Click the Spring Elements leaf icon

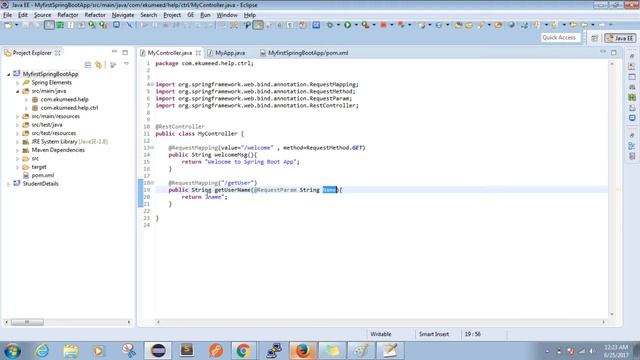[26, 82]
